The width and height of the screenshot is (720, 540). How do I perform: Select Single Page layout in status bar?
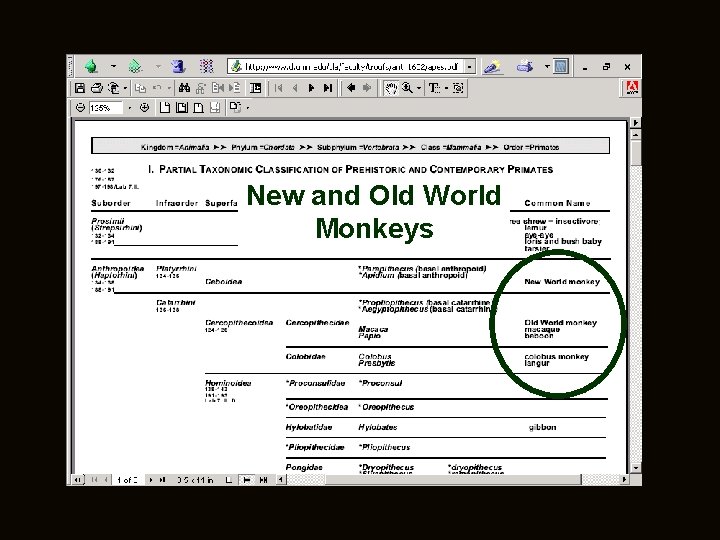229,480
